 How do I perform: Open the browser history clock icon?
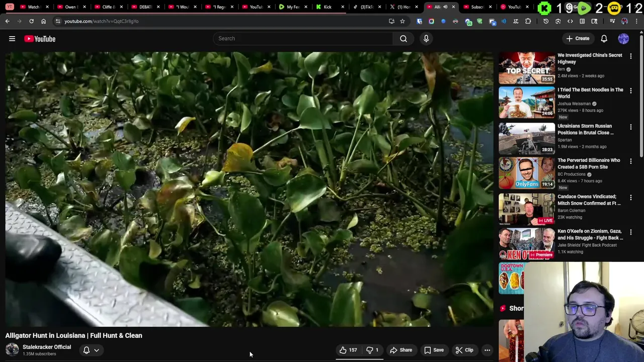tap(546, 21)
